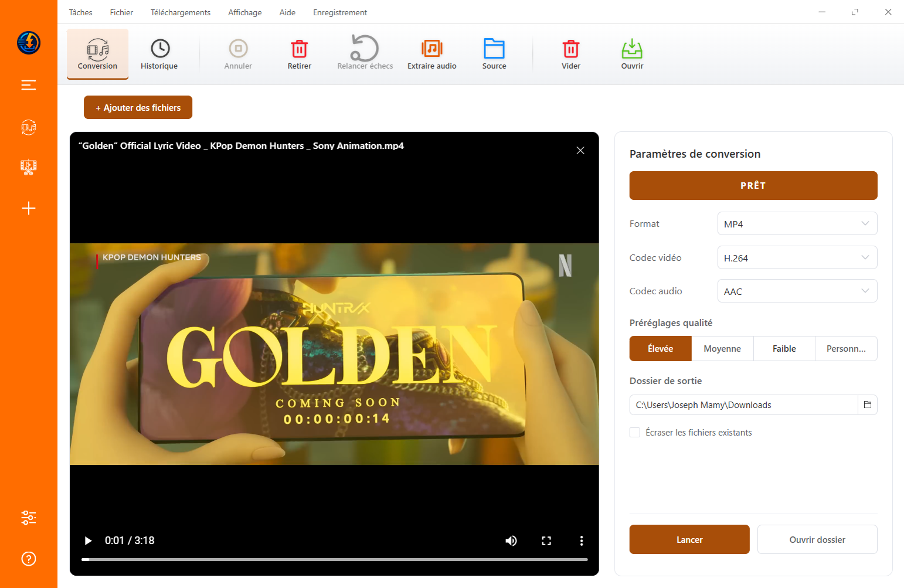Click the Préréglages qualité label
Image resolution: width=904 pixels, height=588 pixels.
point(671,323)
